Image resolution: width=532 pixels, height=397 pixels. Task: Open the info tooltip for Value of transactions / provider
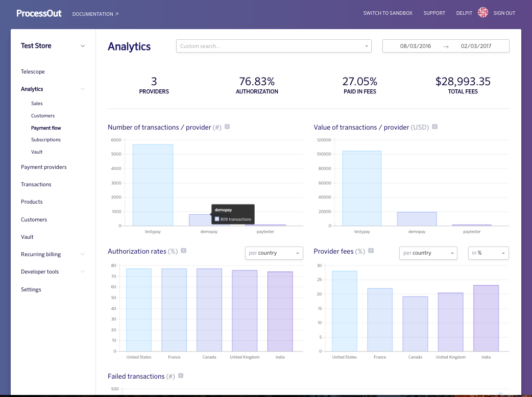pos(434,127)
